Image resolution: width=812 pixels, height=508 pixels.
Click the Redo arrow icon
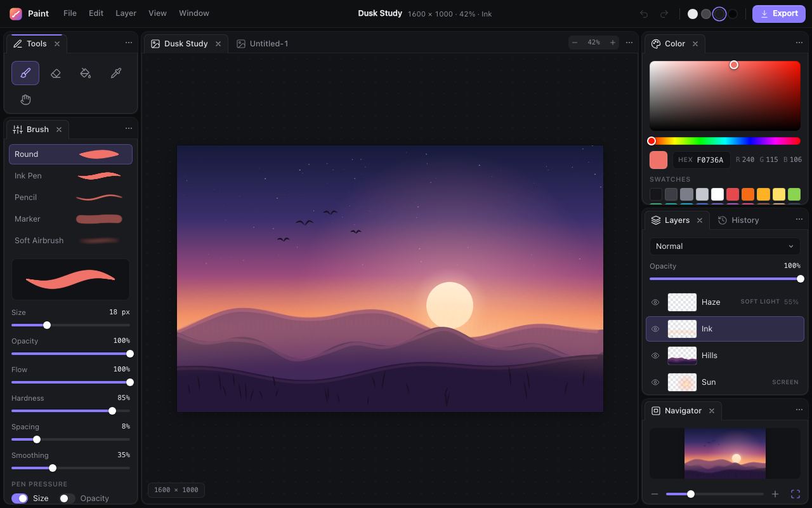point(664,13)
